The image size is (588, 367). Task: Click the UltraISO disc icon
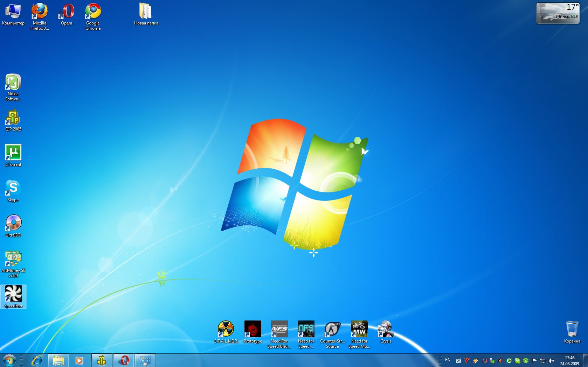(x=13, y=223)
